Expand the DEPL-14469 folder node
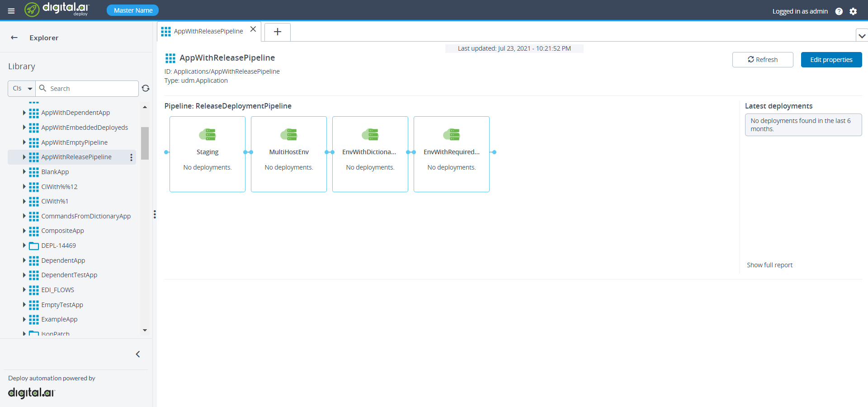The image size is (868, 407). click(x=24, y=246)
